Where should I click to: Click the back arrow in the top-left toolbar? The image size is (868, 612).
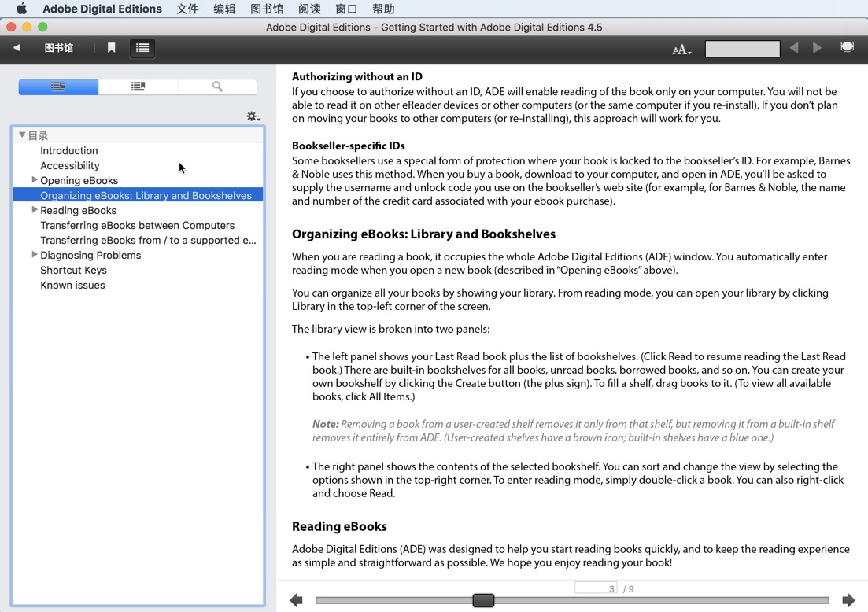coord(16,47)
